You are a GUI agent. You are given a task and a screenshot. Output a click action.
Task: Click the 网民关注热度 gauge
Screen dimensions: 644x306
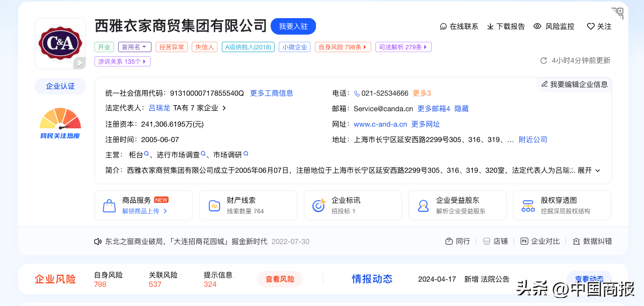pos(60,123)
